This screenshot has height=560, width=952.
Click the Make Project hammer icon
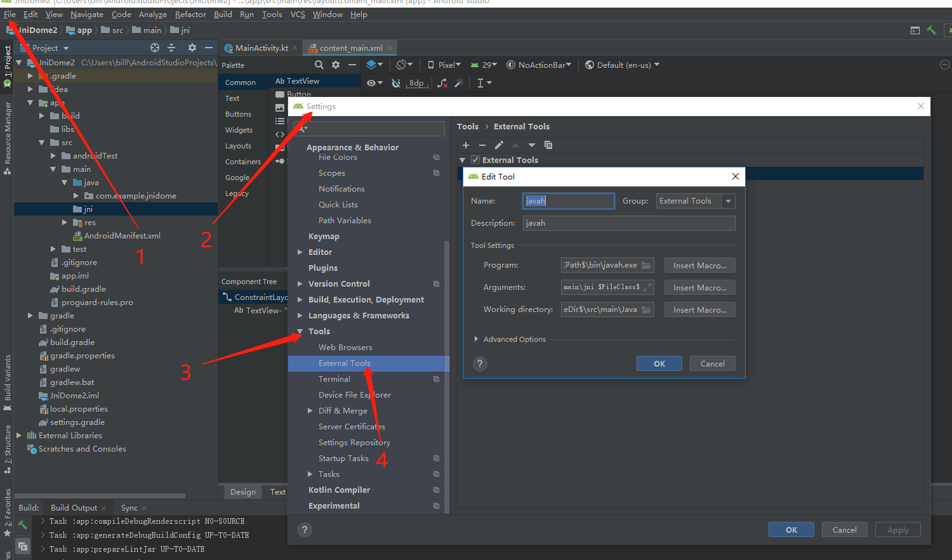[932, 30]
